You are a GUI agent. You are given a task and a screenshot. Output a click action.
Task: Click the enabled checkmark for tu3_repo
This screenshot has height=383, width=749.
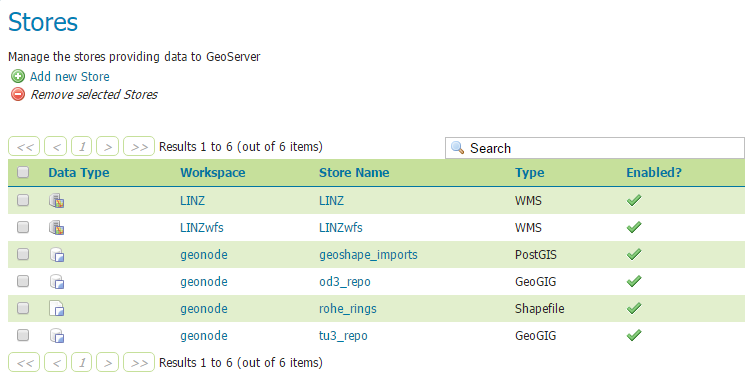634,335
